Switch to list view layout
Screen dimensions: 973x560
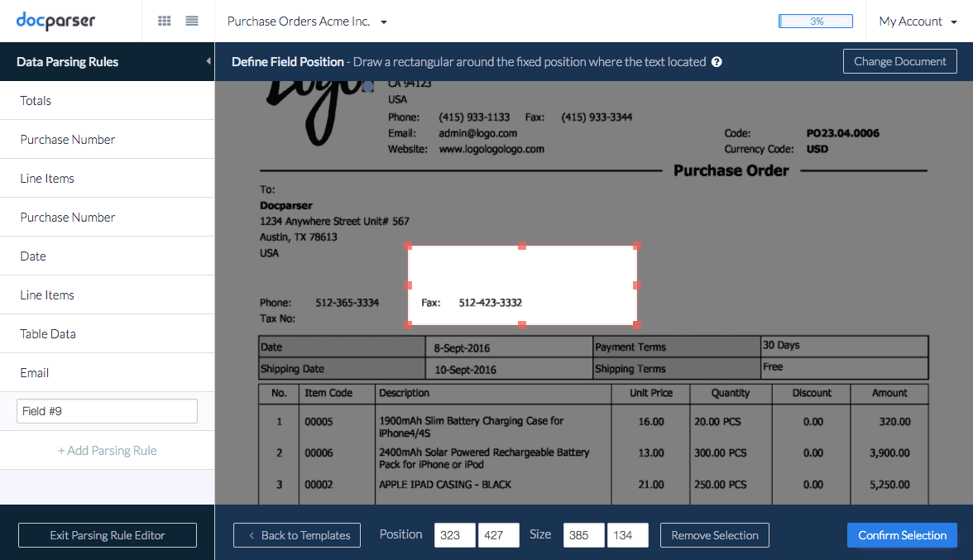[x=192, y=21]
